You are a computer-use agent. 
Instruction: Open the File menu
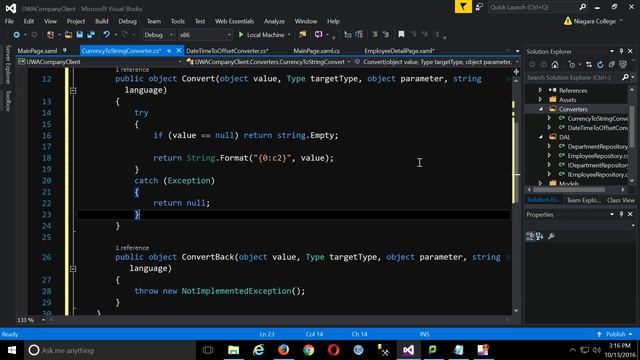pyautogui.click(x=9, y=21)
